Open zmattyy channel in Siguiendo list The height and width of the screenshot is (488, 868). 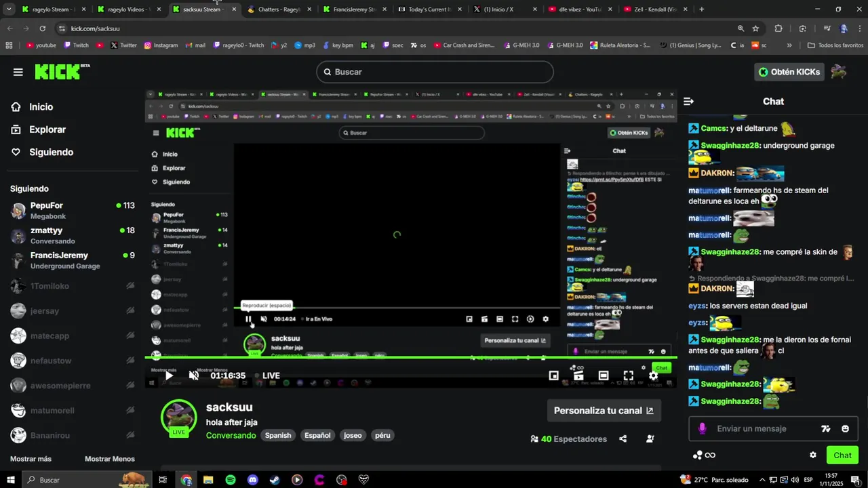(72, 235)
